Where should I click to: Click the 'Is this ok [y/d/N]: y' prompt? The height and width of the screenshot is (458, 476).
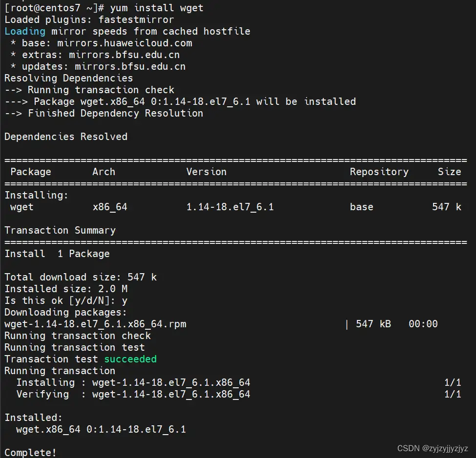66,300
